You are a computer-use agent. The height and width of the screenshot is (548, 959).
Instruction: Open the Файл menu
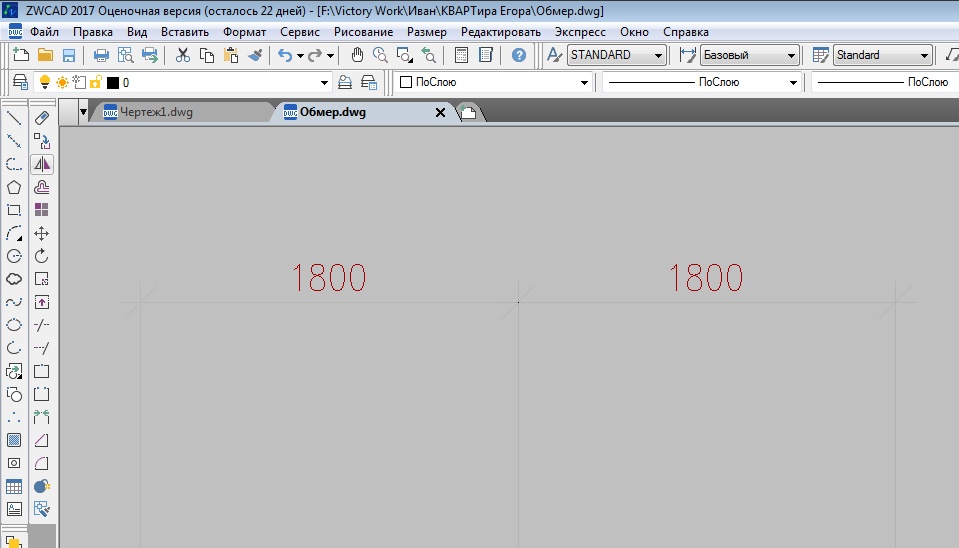click(44, 32)
